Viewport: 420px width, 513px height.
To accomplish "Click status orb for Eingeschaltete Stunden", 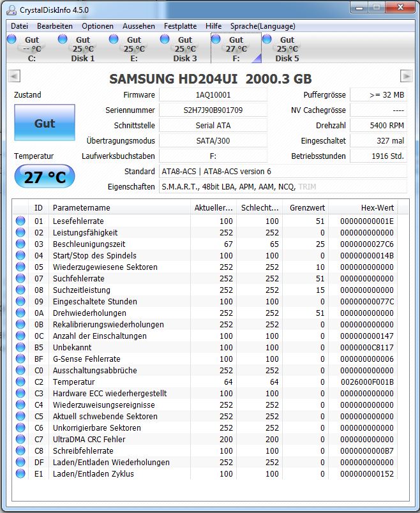I will click(20, 301).
